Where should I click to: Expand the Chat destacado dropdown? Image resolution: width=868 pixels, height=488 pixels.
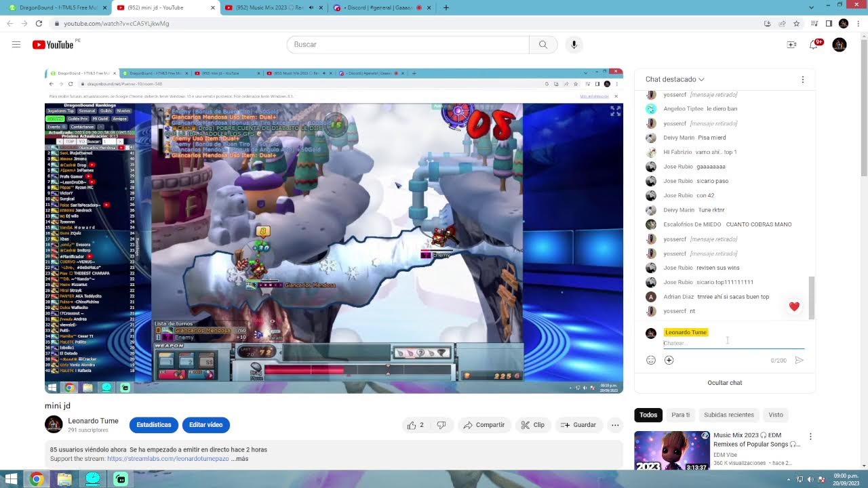pyautogui.click(x=675, y=79)
